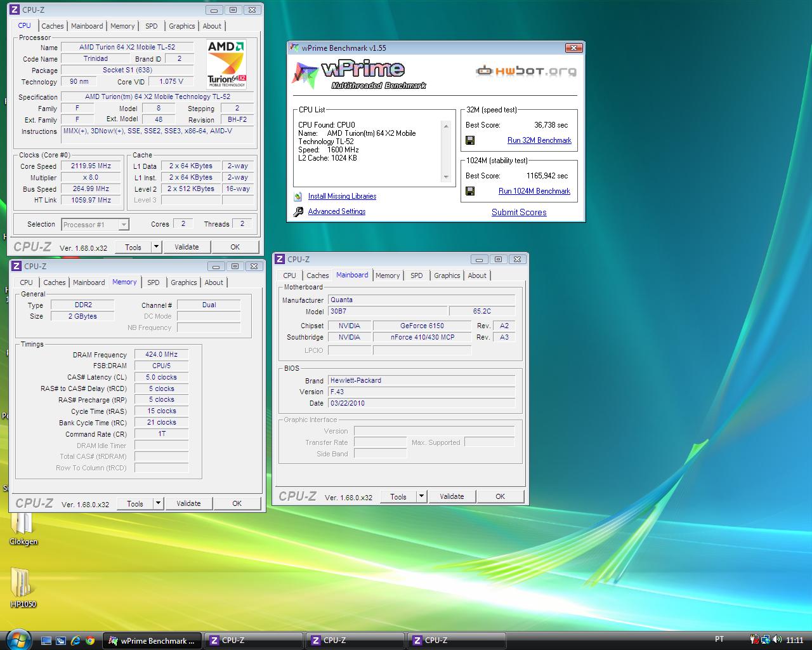Click OK in the CPU-Z Motherboard window
The image size is (812, 650).
[501, 496]
